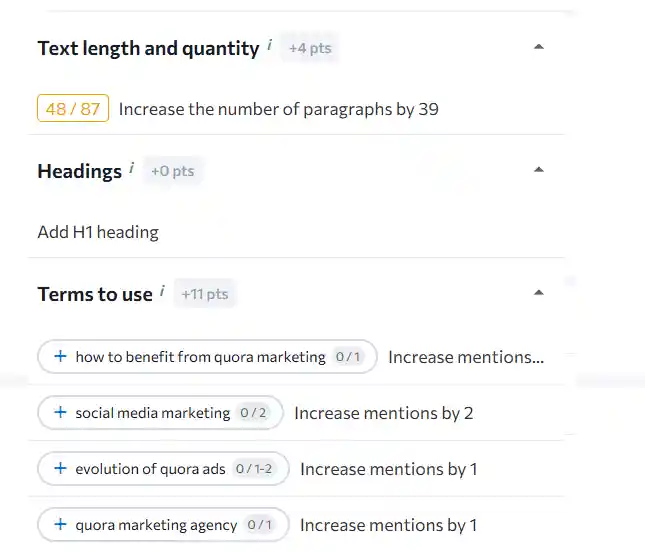The image size is (645, 552).
Task: Click info icon next to Headings
Action: (132, 168)
